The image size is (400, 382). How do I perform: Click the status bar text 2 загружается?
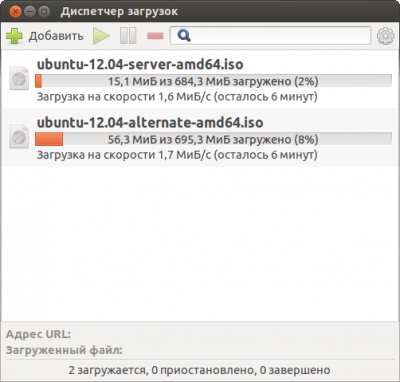pyautogui.click(x=107, y=370)
